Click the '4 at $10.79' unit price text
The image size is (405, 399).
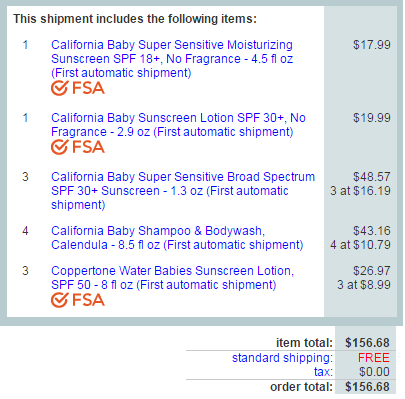360,245
